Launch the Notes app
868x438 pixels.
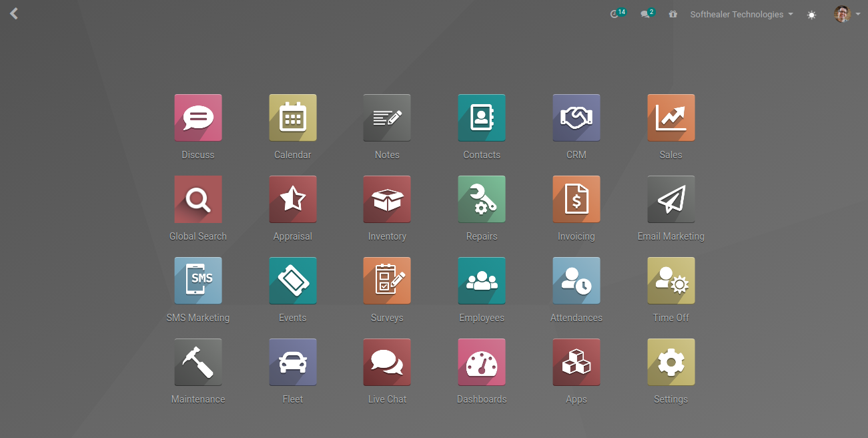tap(387, 118)
